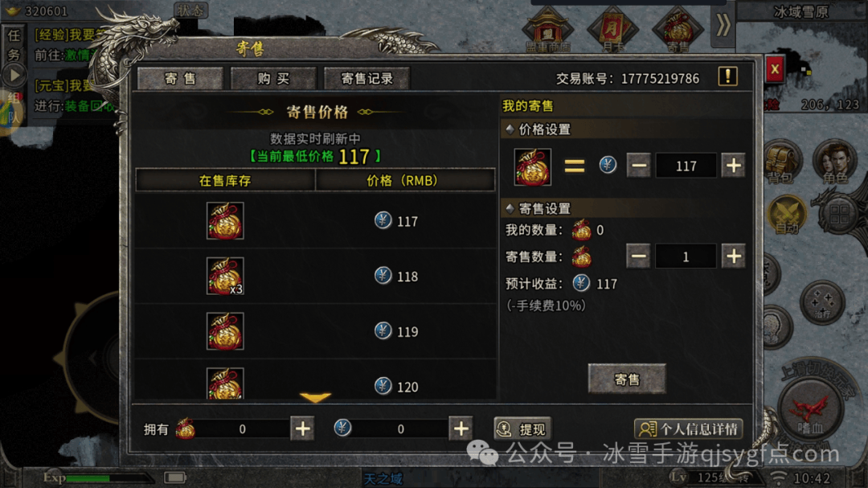Tap the 治疗 healing skill icon
This screenshot has height=488, width=868.
pyautogui.click(x=823, y=302)
